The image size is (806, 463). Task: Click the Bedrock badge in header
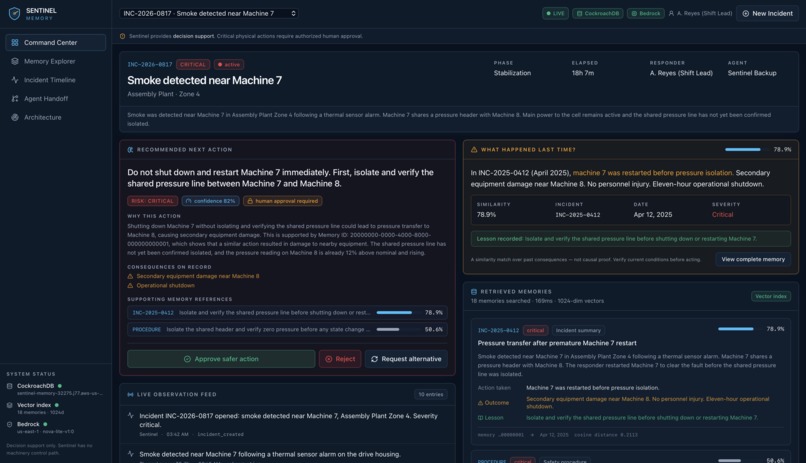click(x=646, y=13)
